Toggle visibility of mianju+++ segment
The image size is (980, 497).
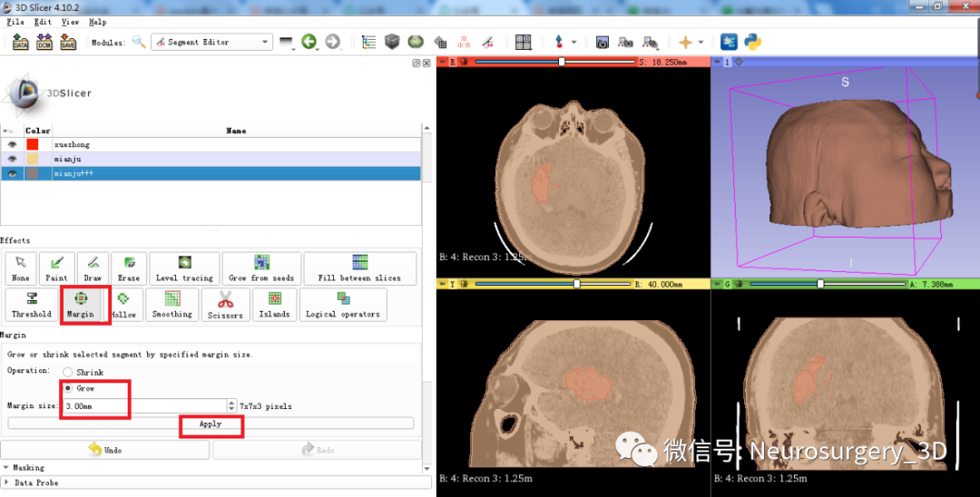pos(12,173)
